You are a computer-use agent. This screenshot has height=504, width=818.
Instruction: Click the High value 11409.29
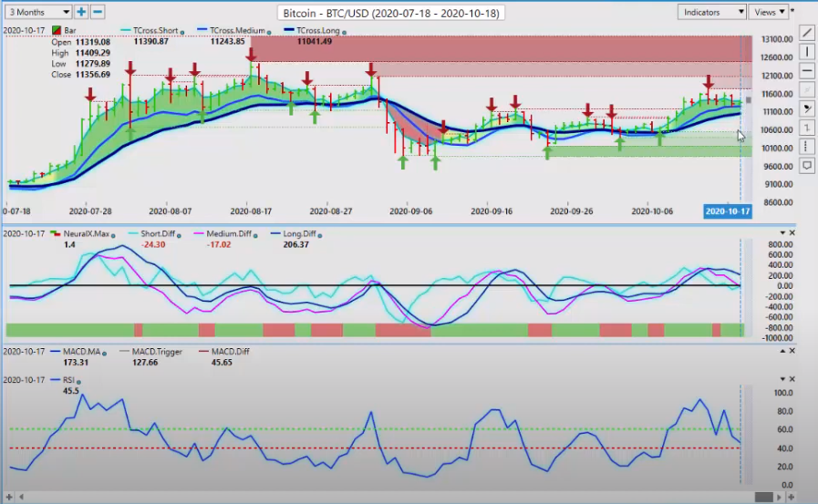pyautogui.click(x=93, y=53)
